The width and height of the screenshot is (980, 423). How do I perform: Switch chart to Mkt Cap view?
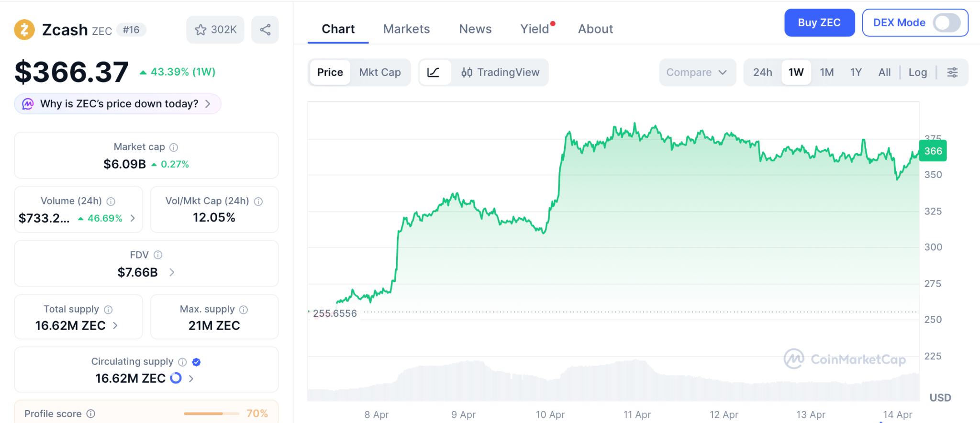[x=380, y=72]
